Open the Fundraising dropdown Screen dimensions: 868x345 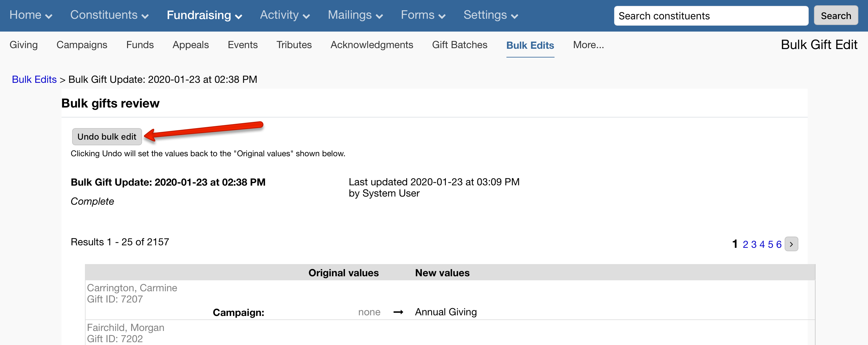pyautogui.click(x=204, y=15)
